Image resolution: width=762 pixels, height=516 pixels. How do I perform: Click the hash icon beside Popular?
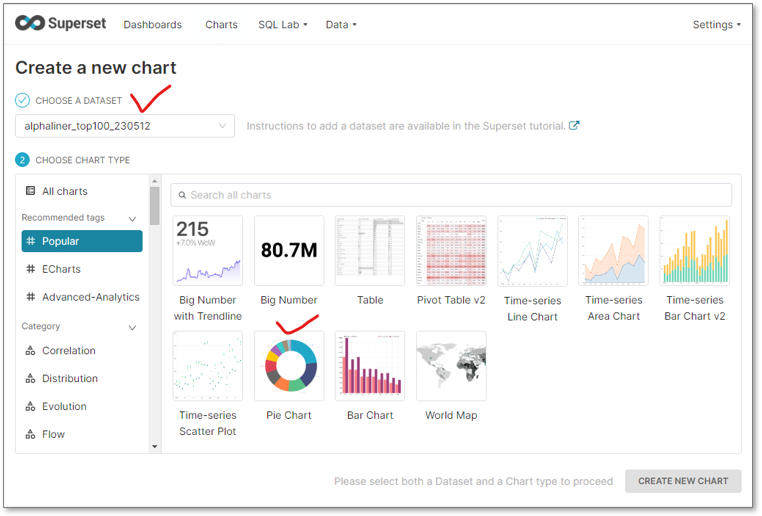(31, 241)
